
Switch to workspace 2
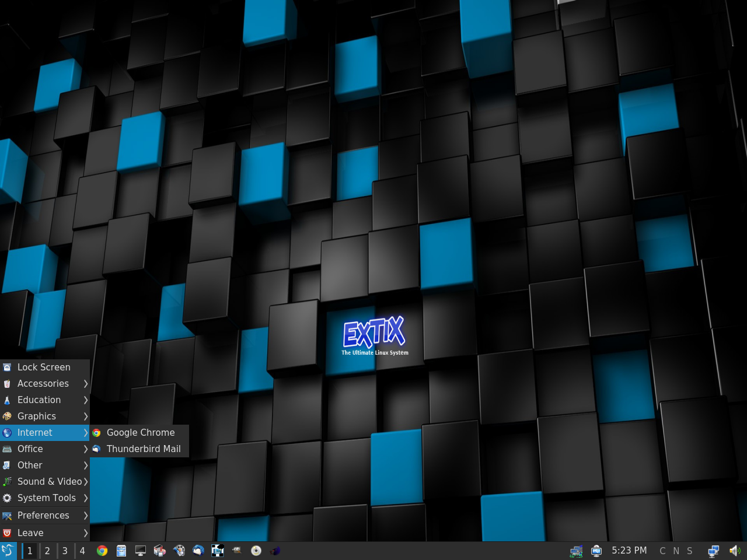click(47, 551)
